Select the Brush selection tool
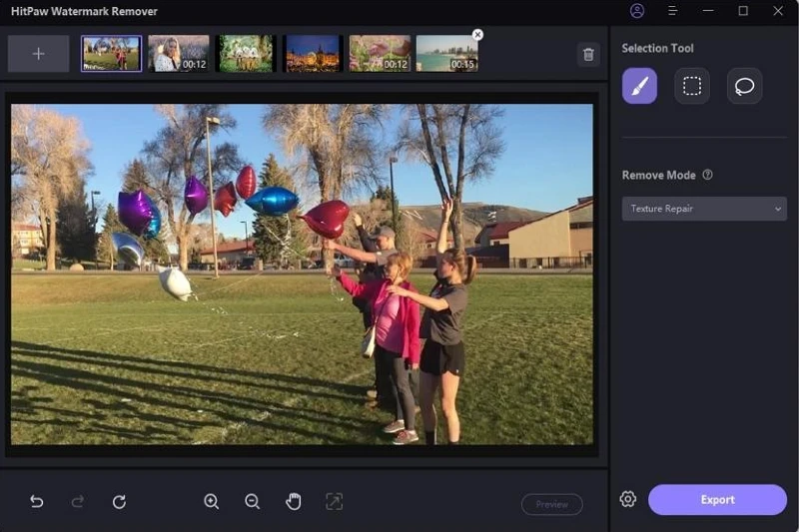The height and width of the screenshot is (532, 799). [x=639, y=86]
